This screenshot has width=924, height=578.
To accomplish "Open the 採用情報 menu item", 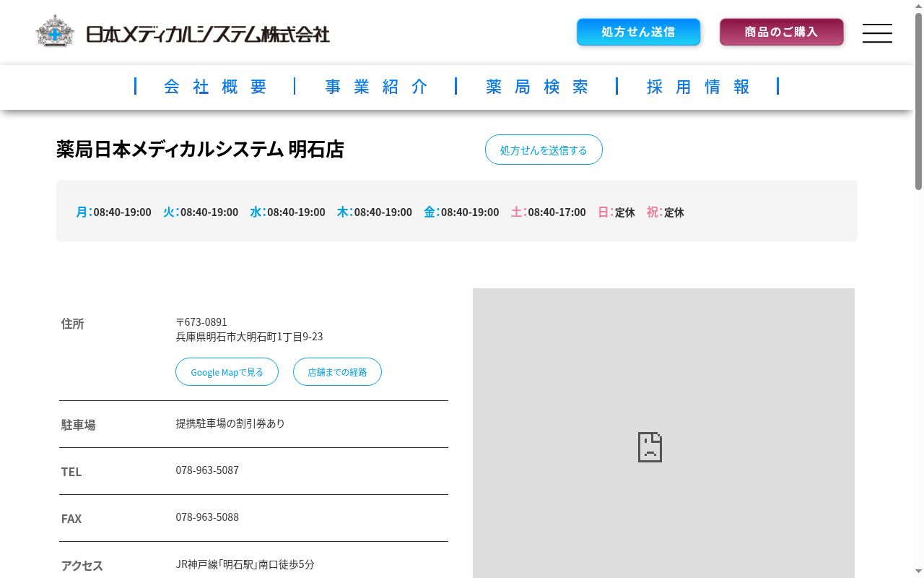I will pos(699,87).
